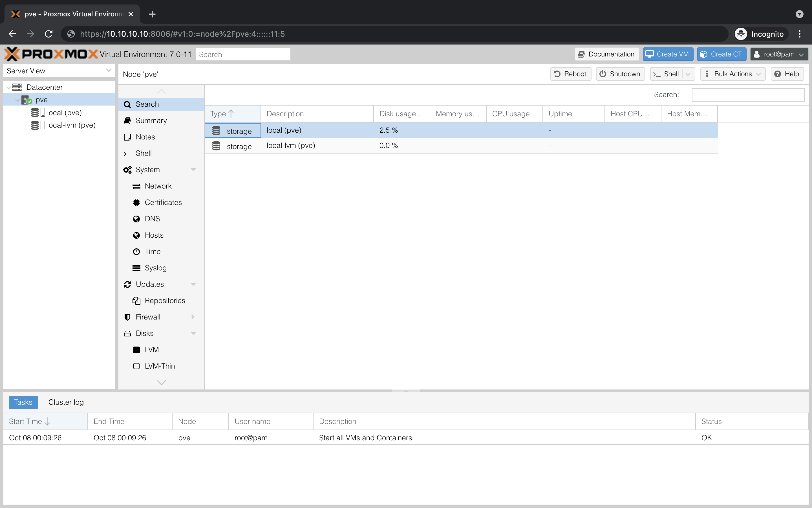The height and width of the screenshot is (508, 812).
Task: Collapse the Datacenter tree node
Action: tap(8, 88)
